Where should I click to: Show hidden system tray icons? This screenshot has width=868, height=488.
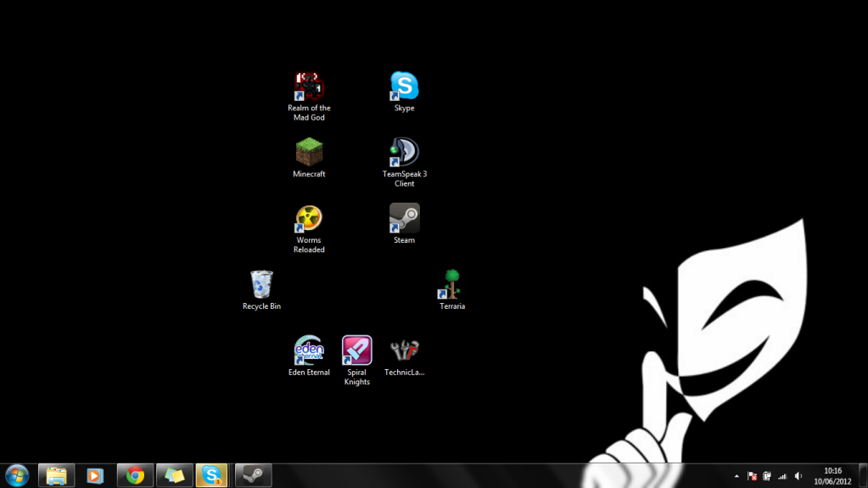click(x=736, y=476)
